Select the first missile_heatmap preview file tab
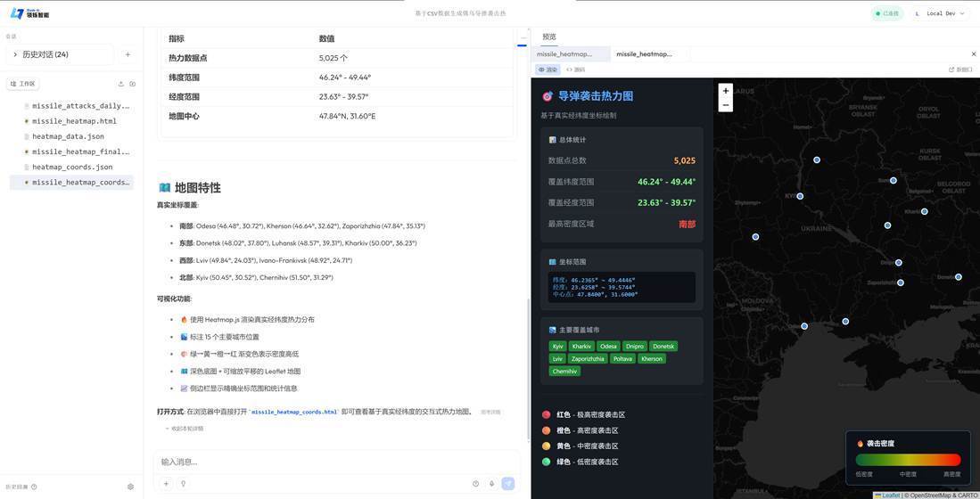This screenshot has height=499, width=980. (570, 54)
